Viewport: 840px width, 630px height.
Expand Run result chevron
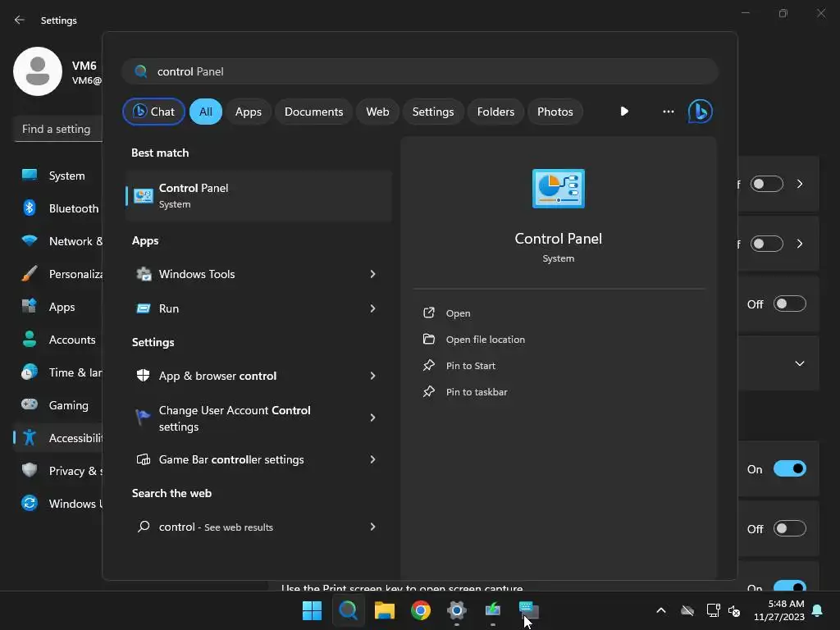click(373, 308)
